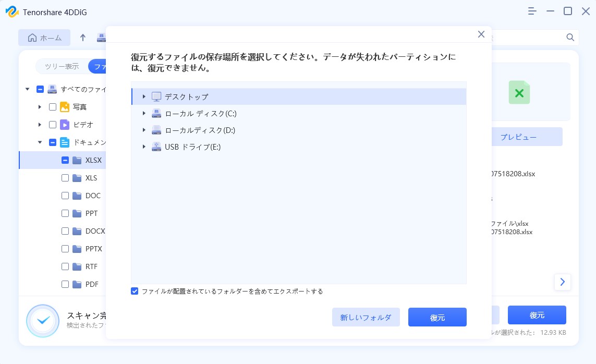This screenshot has width=596, height=364.
Task: Expand the ローカルディスク(D:) node
Action: tap(144, 130)
